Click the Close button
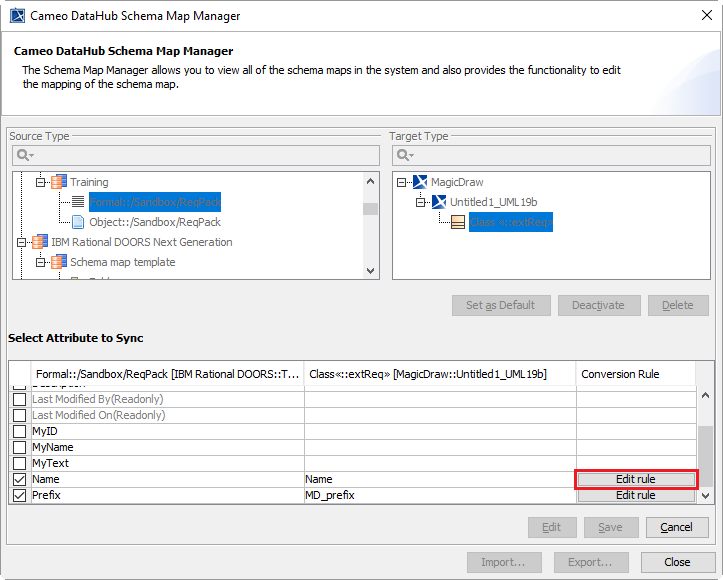Viewport: 723px width, 580px height. [678, 562]
